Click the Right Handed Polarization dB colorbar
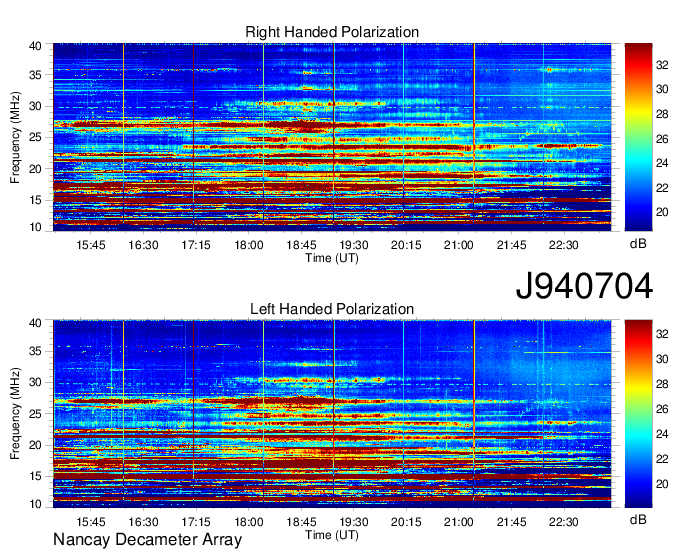This screenshot has height=552, width=680. click(x=638, y=137)
